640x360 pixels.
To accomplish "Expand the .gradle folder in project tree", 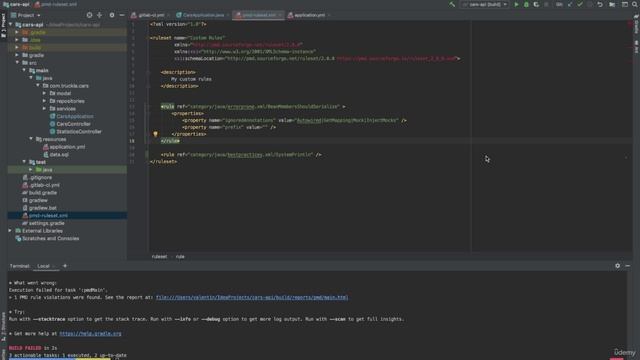I will (x=17, y=32).
